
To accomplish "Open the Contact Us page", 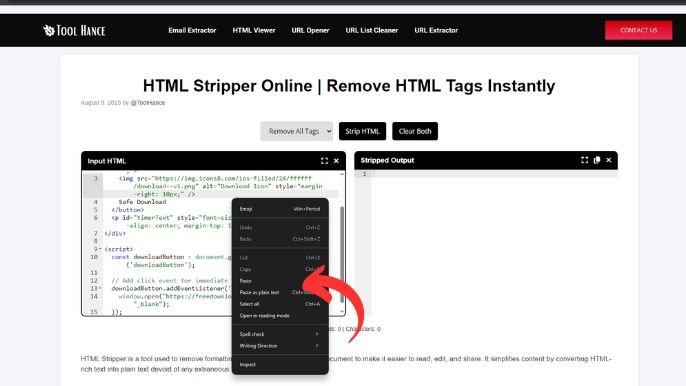I will tap(638, 30).
